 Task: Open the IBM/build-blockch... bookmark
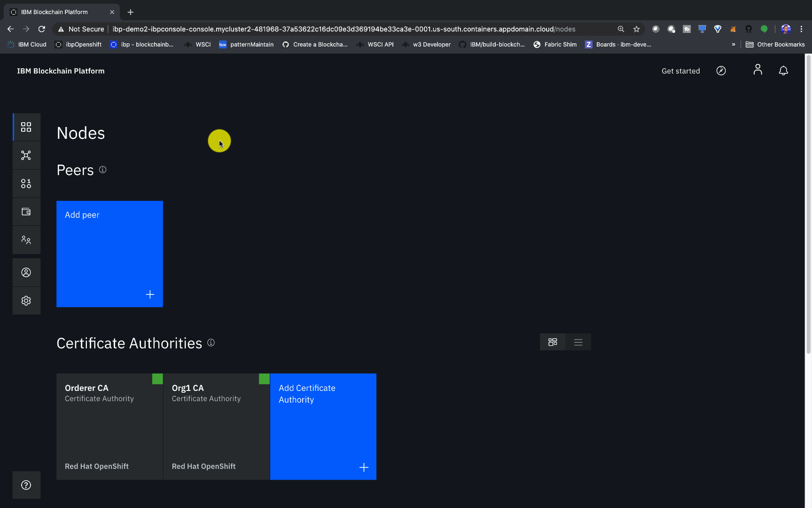492,44
